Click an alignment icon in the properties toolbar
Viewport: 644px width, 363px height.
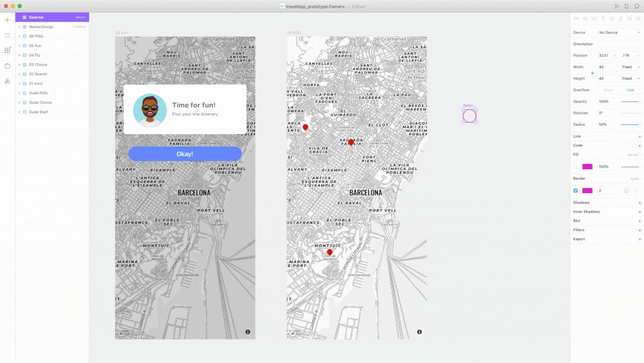[x=577, y=18]
